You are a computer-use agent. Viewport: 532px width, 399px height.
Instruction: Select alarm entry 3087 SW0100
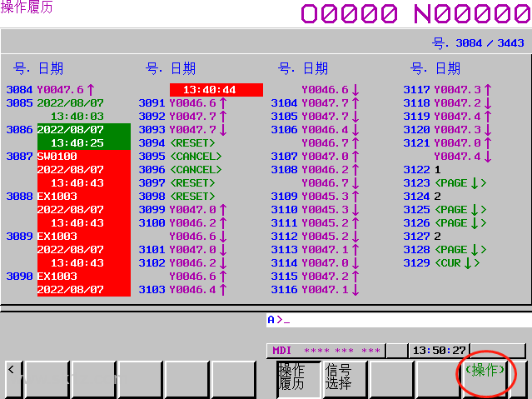68,169
